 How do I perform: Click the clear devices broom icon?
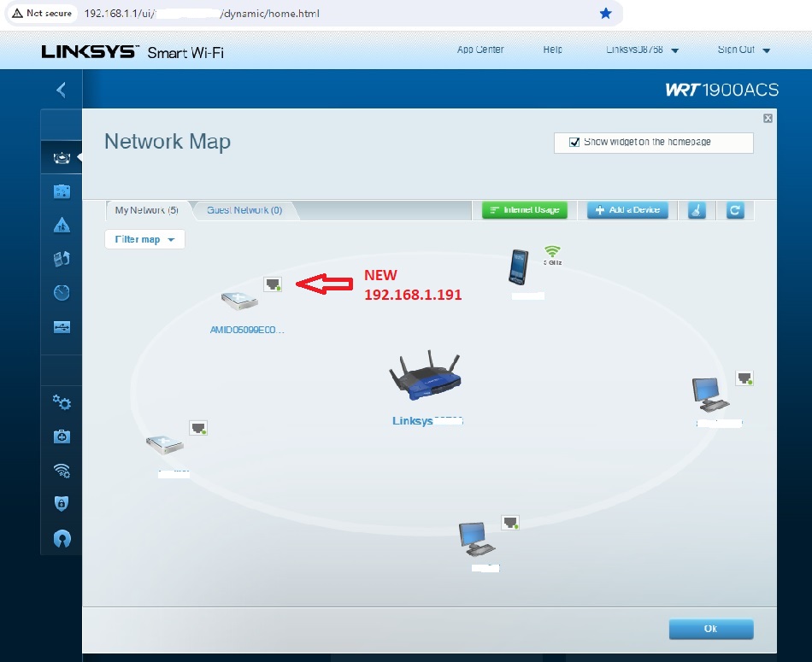[697, 210]
